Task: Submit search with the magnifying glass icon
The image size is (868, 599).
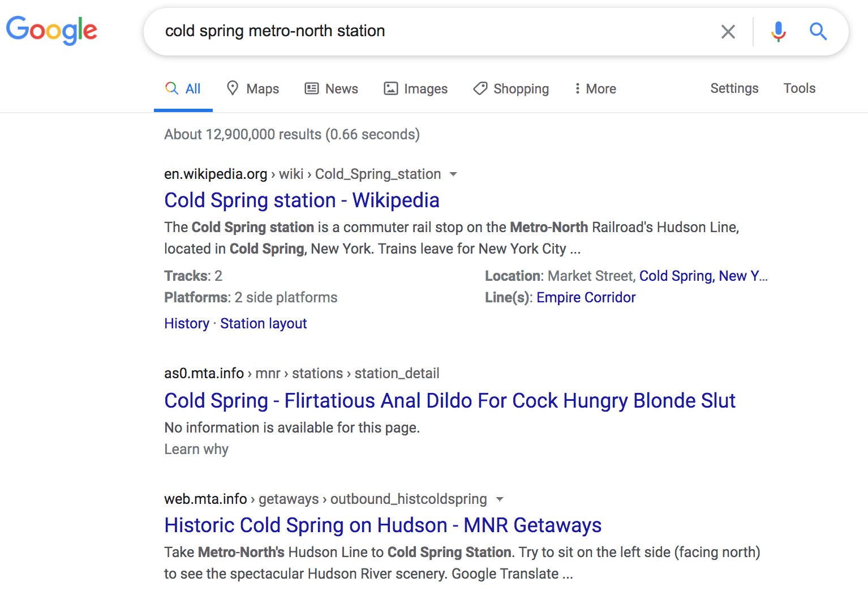Action: [818, 32]
